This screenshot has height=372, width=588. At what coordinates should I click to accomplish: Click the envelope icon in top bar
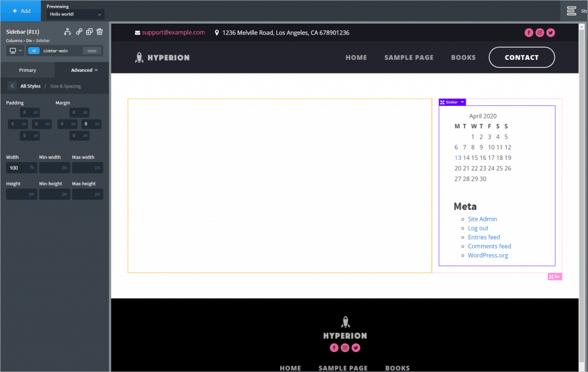pyautogui.click(x=138, y=33)
